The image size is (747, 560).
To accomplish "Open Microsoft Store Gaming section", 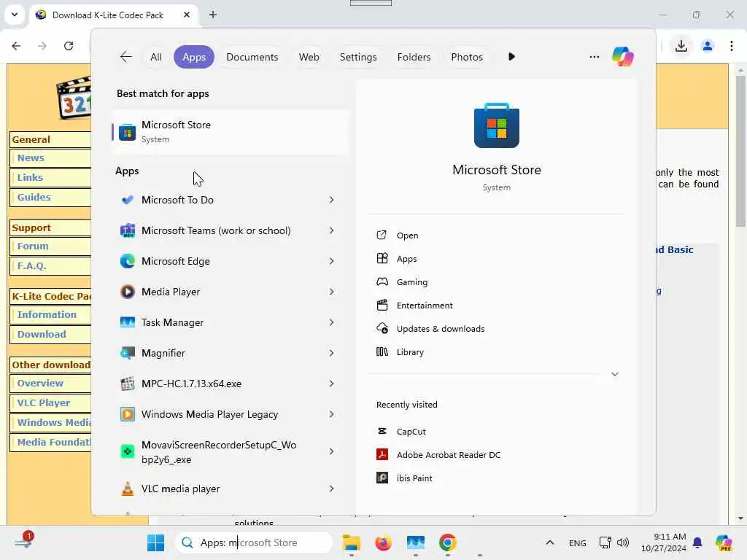I will coord(402,282).
